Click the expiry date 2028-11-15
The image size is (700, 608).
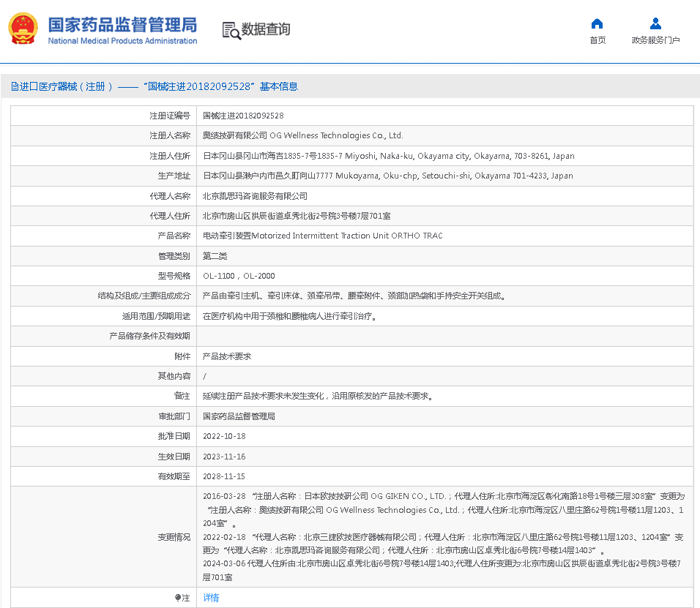225,476
